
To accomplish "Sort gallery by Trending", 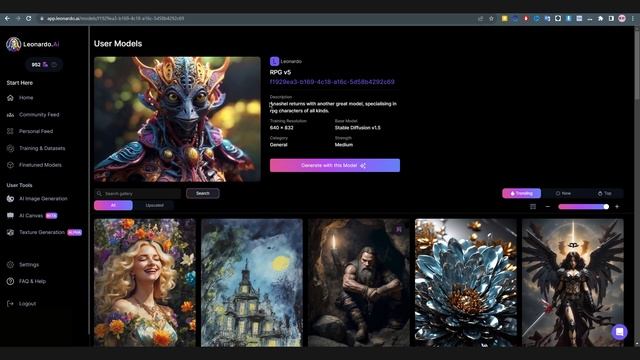I will pos(521,193).
